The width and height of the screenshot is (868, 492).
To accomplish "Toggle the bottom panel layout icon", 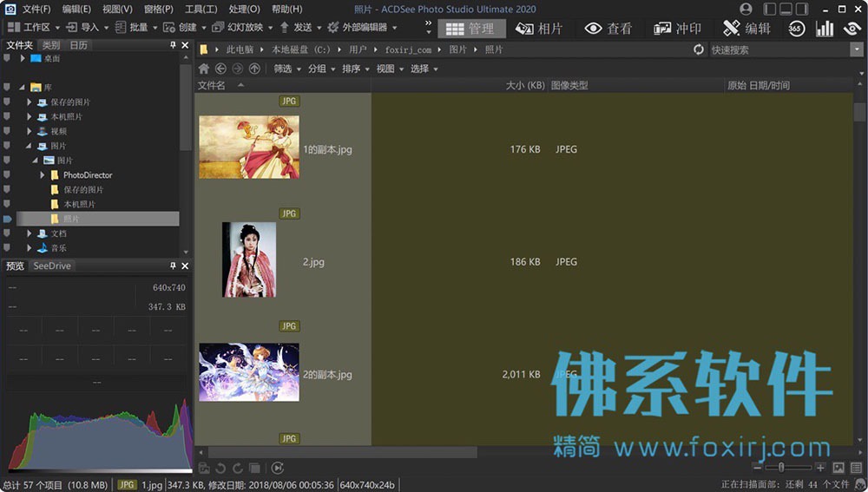I will pyautogui.click(x=786, y=9).
